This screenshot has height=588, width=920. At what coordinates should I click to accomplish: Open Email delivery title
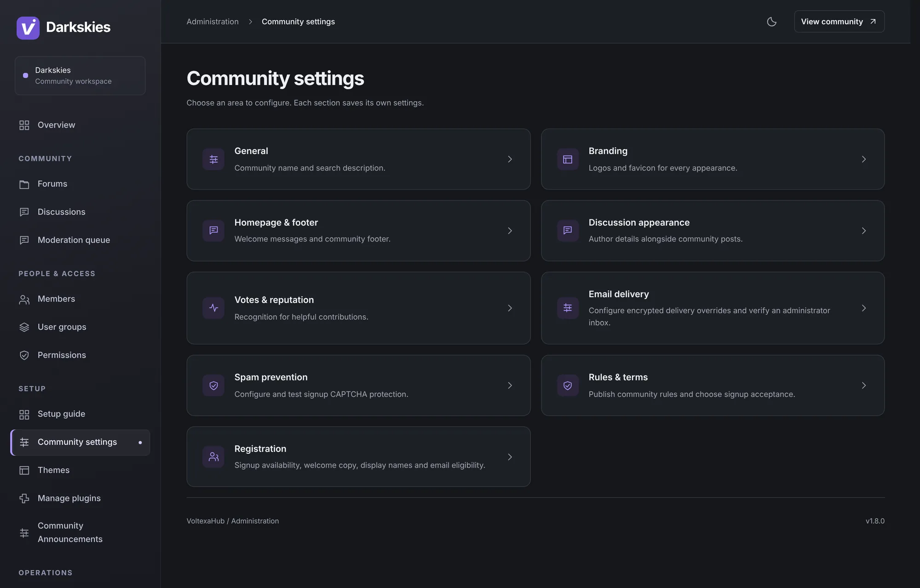tap(619, 294)
